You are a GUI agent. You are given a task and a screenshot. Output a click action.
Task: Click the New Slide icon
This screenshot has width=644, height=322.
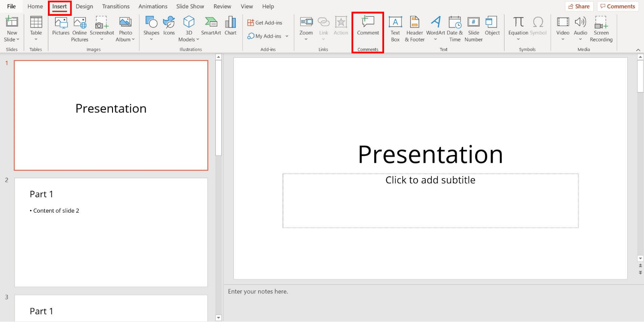click(12, 21)
